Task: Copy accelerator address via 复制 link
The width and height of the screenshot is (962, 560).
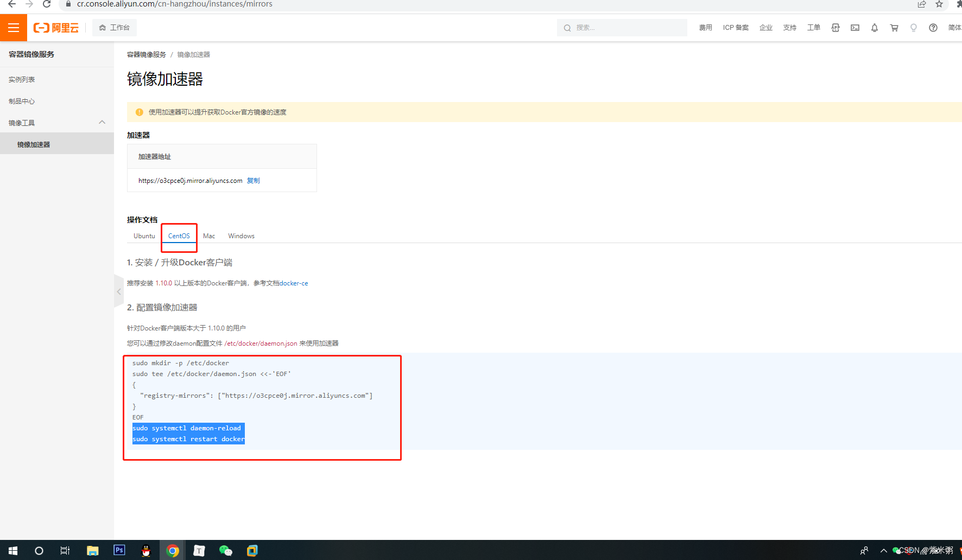Action: pyautogui.click(x=254, y=181)
